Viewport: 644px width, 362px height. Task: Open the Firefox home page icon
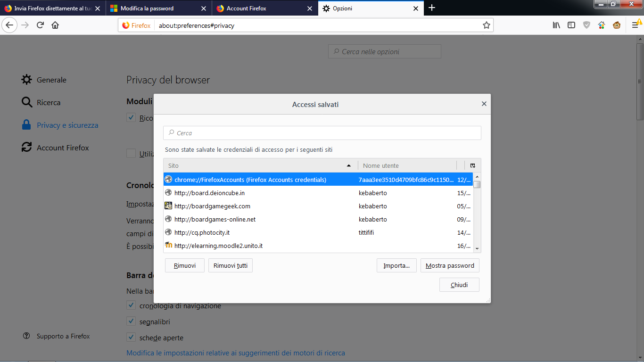(55, 25)
